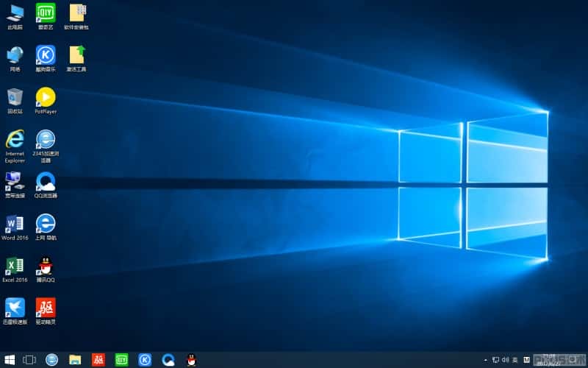Open File Explorer from the taskbar

coord(75,360)
